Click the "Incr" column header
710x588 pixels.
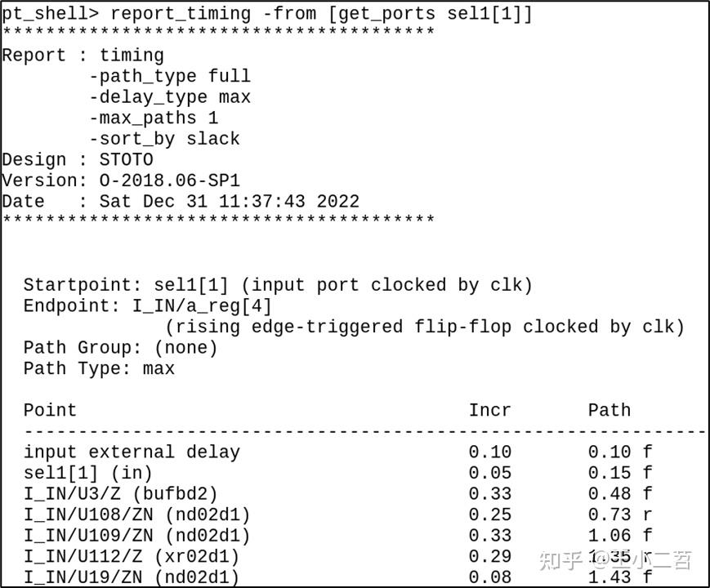pyautogui.click(x=489, y=410)
